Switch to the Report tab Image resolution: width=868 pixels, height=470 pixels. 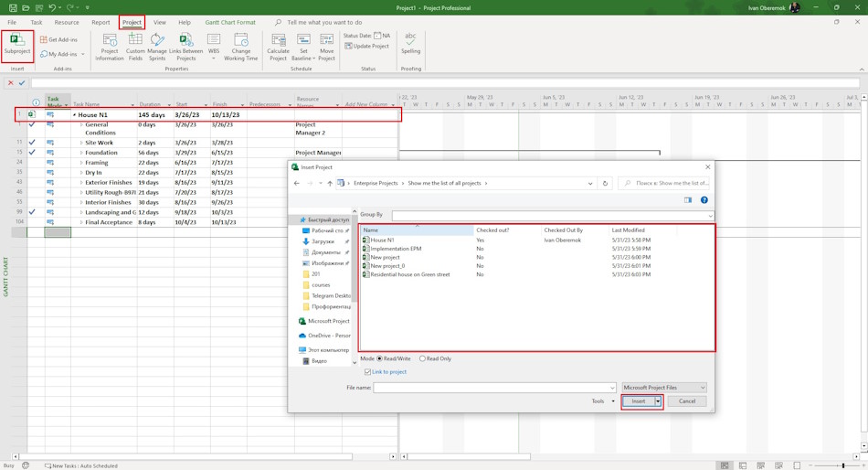pos(101,23)
